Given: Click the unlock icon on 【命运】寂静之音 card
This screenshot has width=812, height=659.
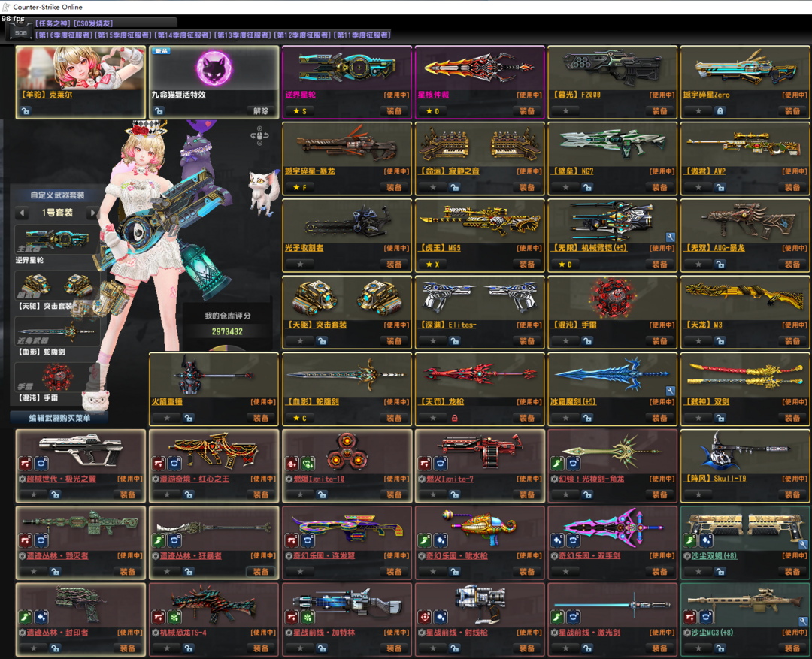Looking at the screenshot, I should tap(454, 187).
